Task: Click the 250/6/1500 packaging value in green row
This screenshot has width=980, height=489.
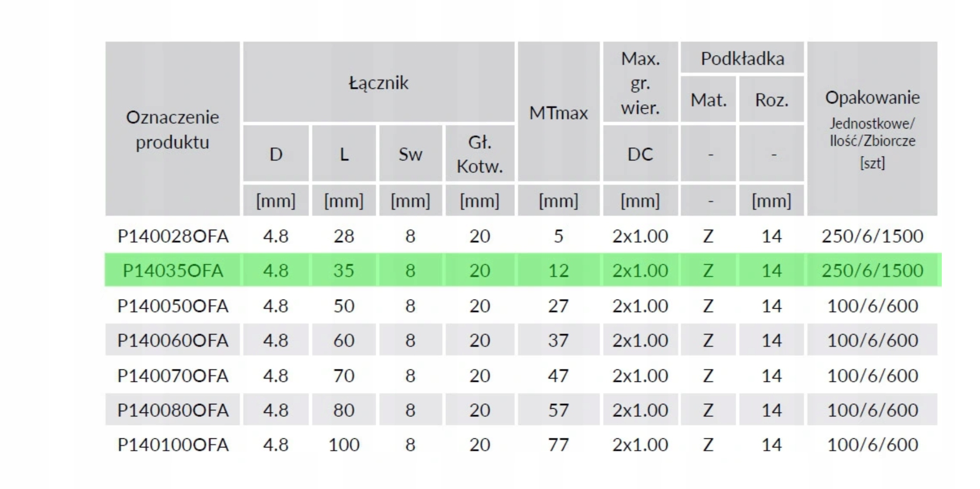Action: 872,271
